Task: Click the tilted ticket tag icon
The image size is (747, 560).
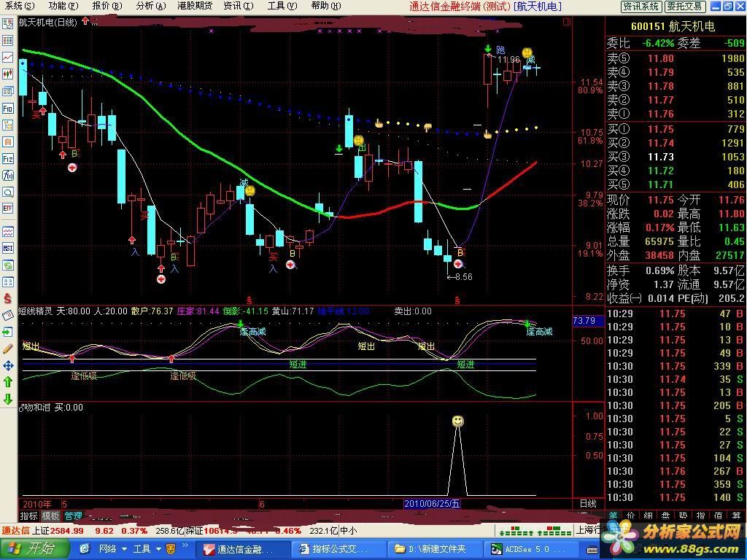Action: 7,315
